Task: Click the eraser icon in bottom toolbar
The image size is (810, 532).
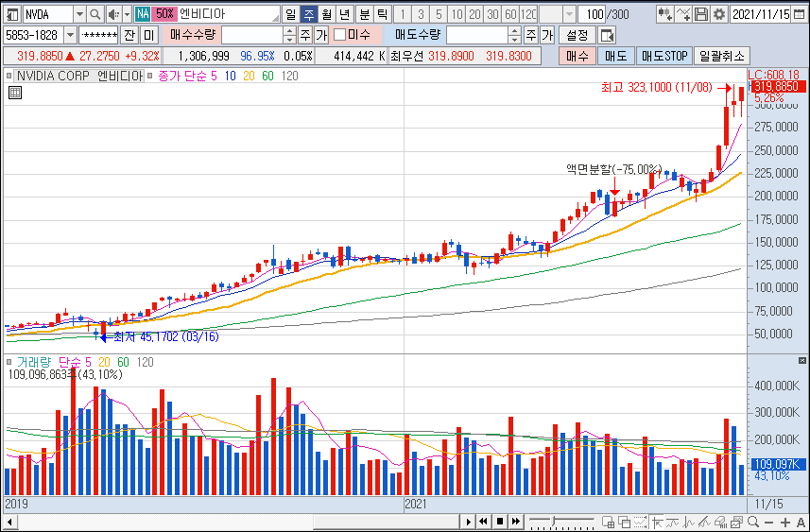Action: coord(720,522)
